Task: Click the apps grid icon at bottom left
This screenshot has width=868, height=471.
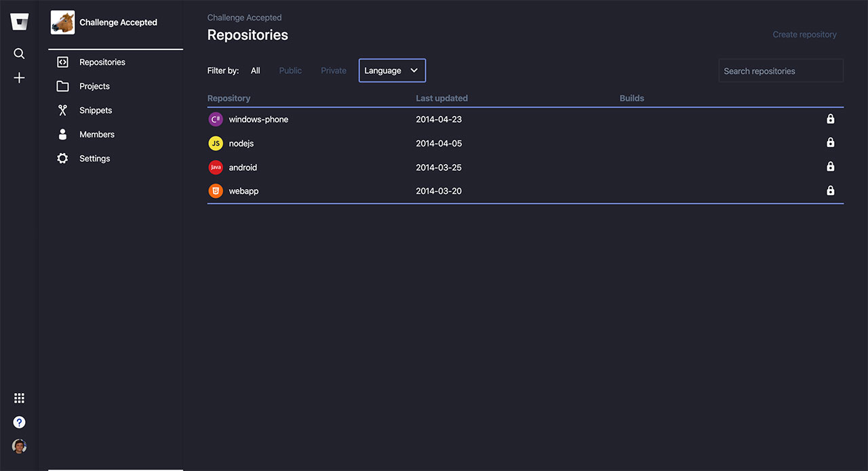Action: [19, 398]
